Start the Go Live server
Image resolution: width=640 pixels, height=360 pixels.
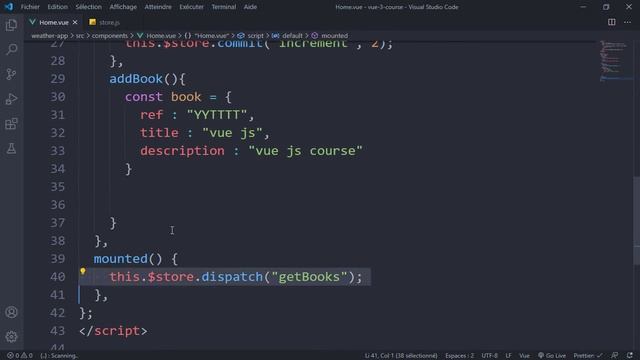click(552, 356)
